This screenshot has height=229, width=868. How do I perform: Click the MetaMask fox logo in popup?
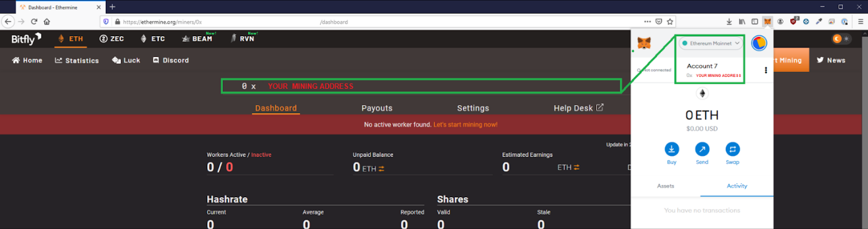click(644, 43)
